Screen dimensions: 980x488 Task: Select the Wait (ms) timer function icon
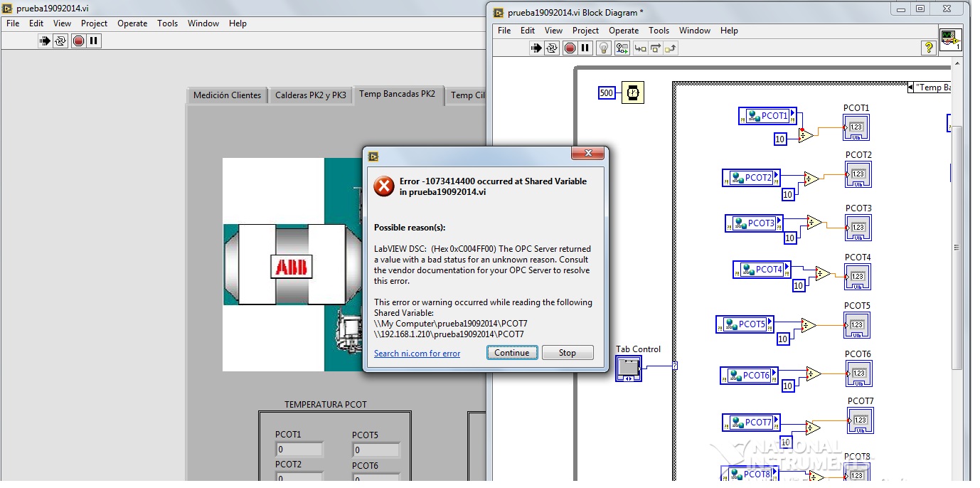pos(633,92)
